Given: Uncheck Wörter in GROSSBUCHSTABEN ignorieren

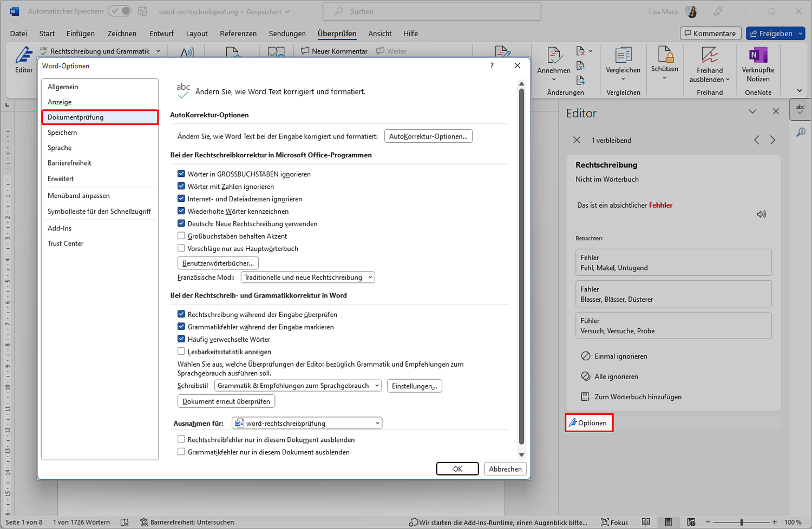Looking at the screenshot, I should [x=181, y=174].
